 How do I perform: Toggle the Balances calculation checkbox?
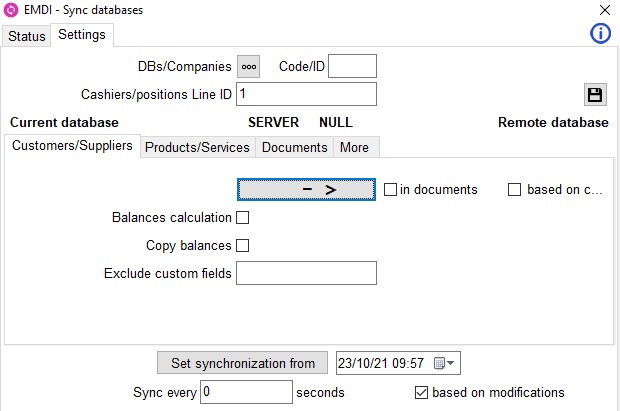tap(242, 218)
